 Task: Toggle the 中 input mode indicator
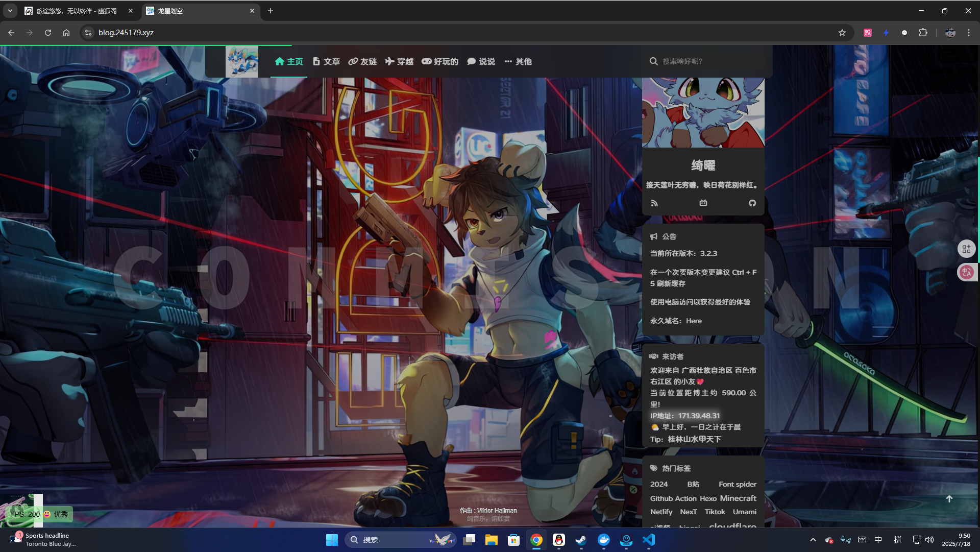tap(878, 540)
